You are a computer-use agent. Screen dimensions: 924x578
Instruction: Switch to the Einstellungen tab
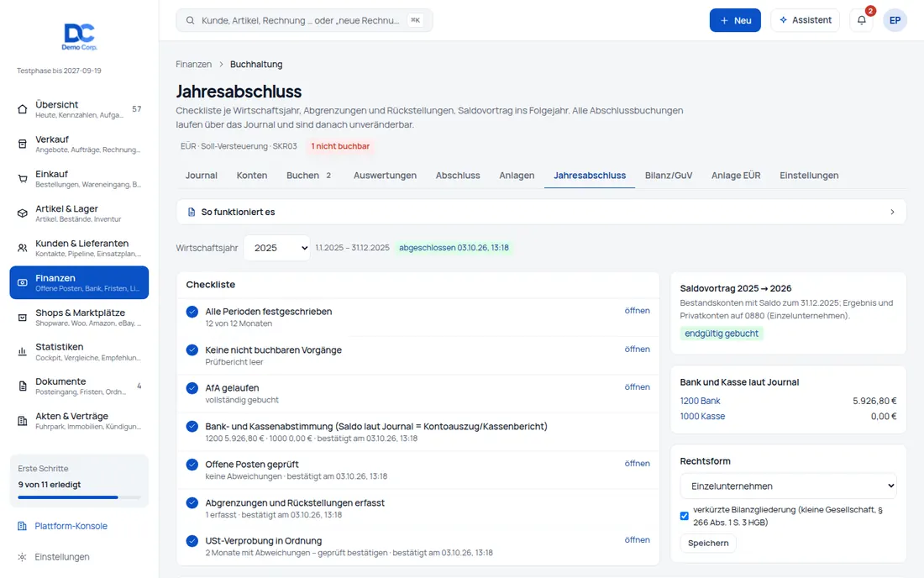(x=809, y=176)
